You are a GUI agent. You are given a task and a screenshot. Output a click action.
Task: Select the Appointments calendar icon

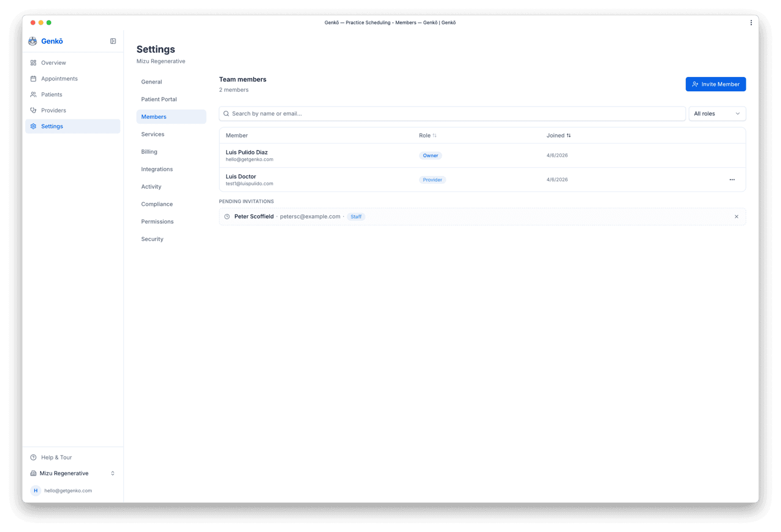[x=34, y=79]
